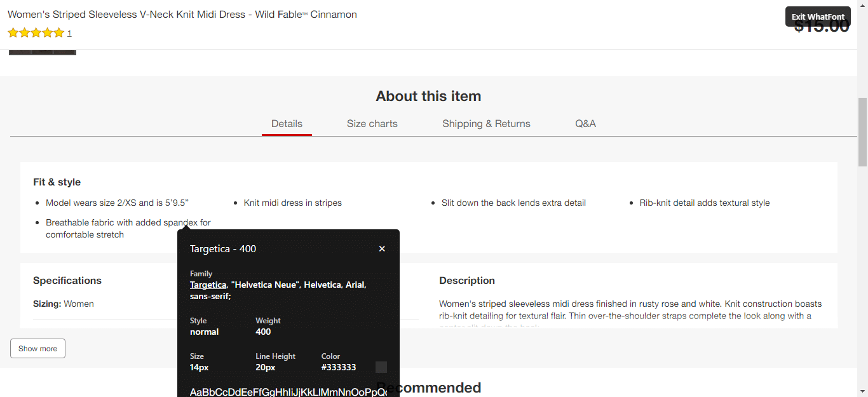This screenshot has width=868, height=397.
Task: Click the Description section heading
Action: [466, 281]
